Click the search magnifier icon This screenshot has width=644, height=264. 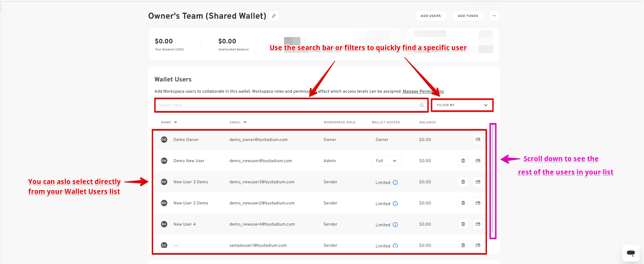pos(421,105)
